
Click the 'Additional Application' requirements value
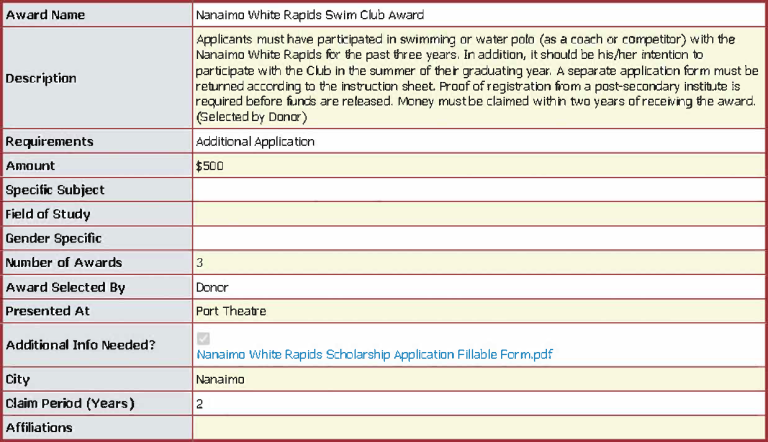point(255,142)
